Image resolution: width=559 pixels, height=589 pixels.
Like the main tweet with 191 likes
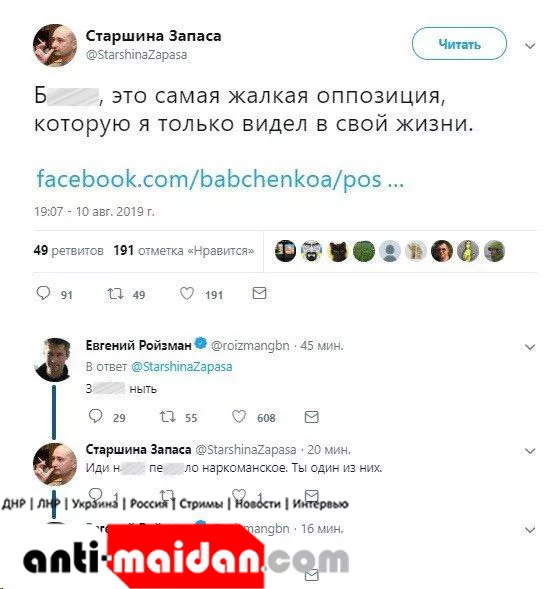click(187, 293)
